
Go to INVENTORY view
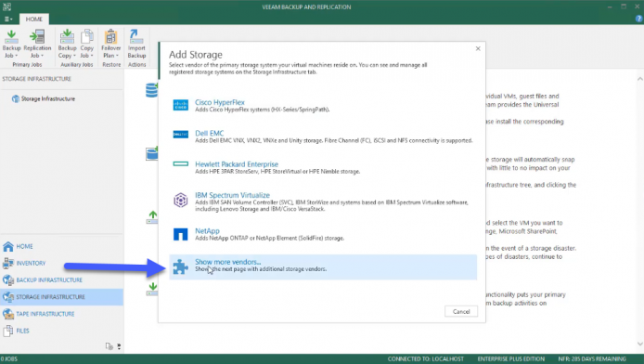(x=31, y=263)
